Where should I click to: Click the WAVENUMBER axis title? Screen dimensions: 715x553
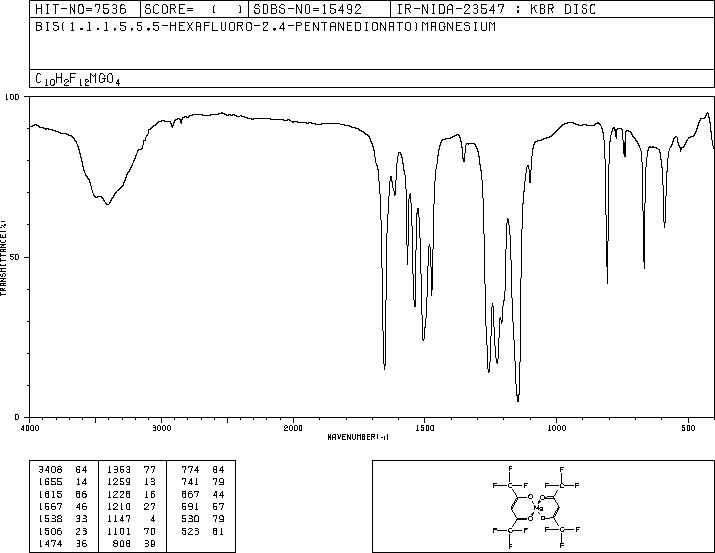(358, 437)
